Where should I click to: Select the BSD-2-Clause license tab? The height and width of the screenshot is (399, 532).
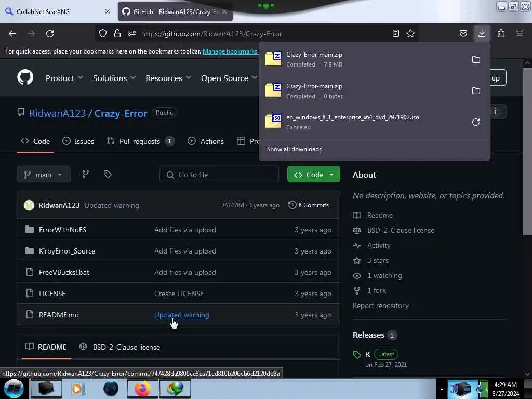119,347
